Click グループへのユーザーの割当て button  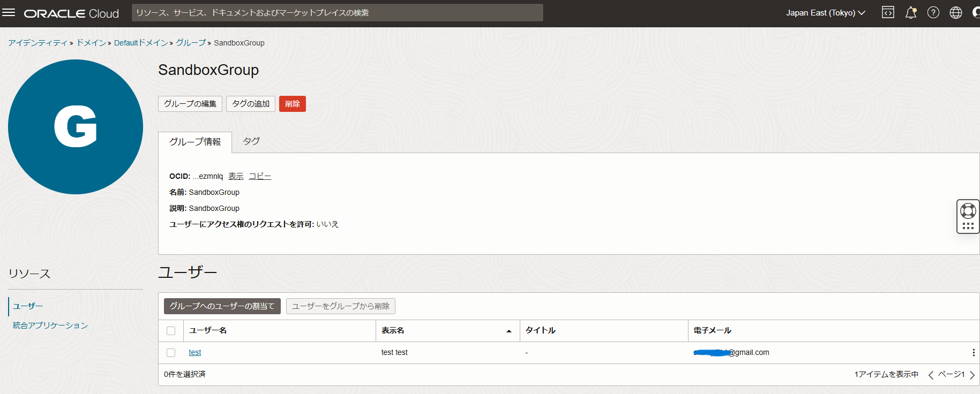tap(222, 306)
